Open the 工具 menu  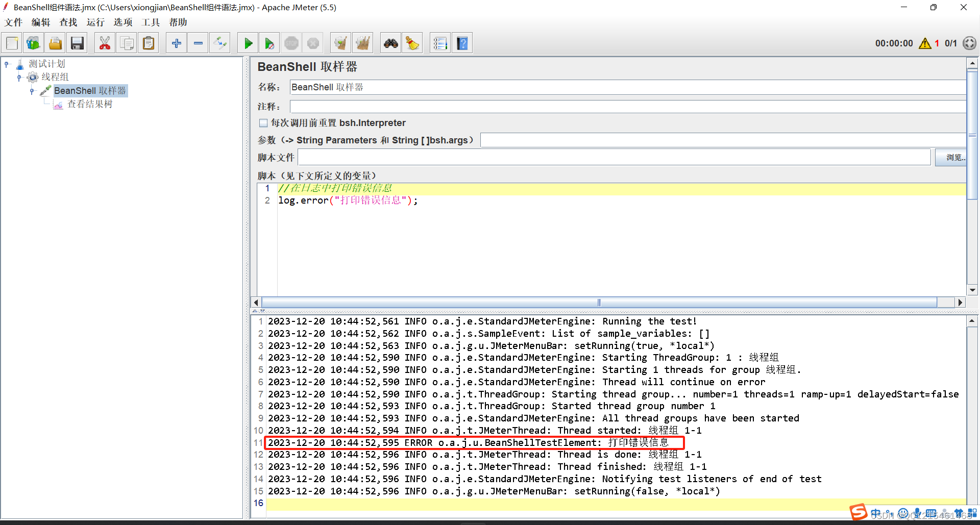click(151, 22)
